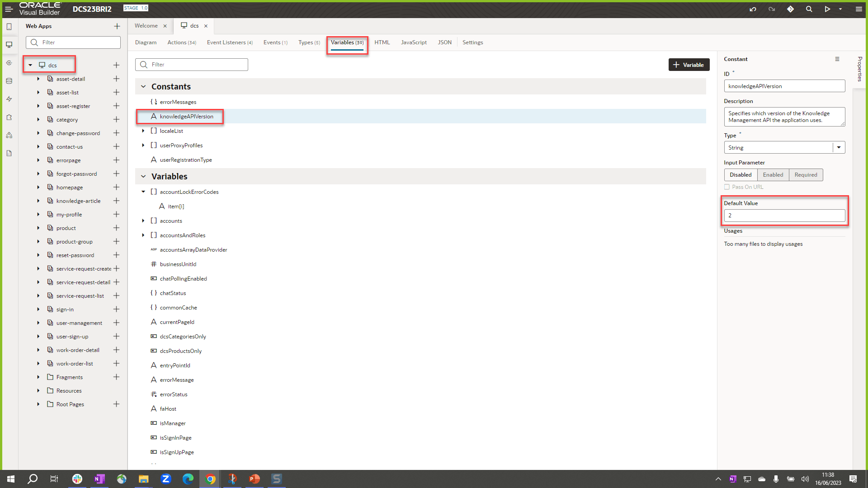Click the Redo icon in the header

click(772, 9)
